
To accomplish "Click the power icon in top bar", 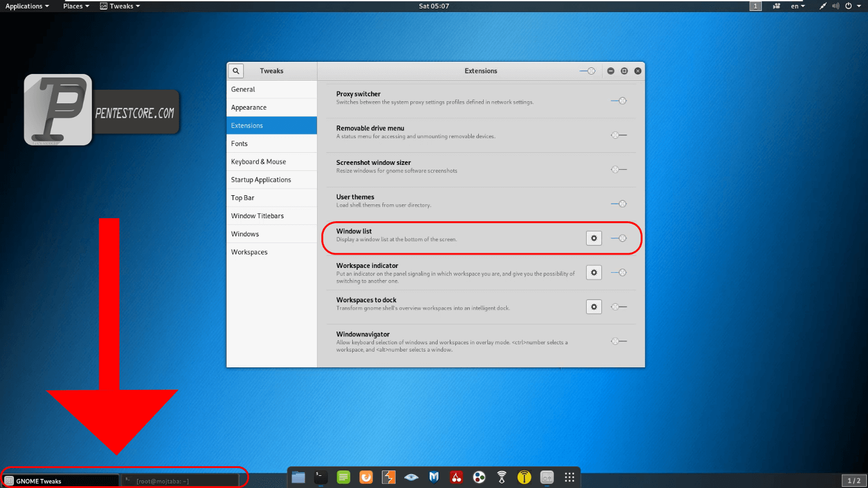I will click(x=849, y=6).
